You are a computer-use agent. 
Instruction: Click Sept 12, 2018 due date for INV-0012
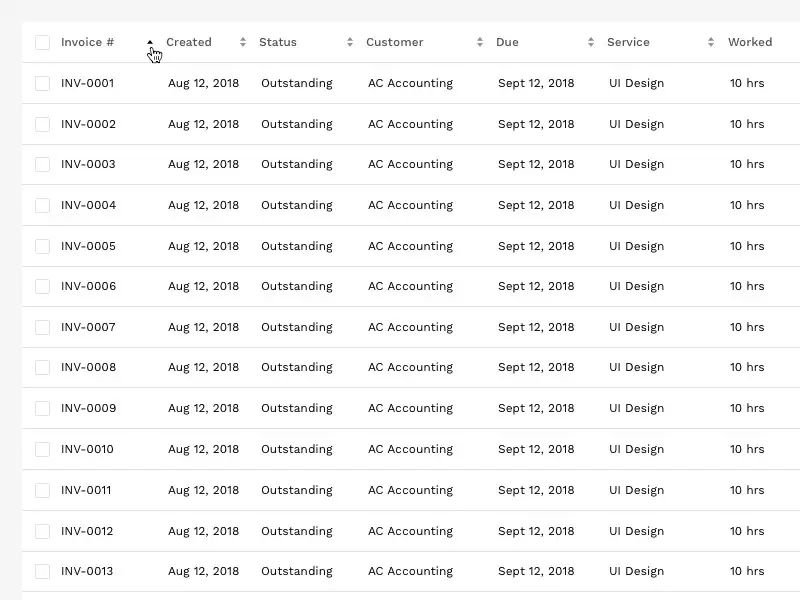(536, 531)
